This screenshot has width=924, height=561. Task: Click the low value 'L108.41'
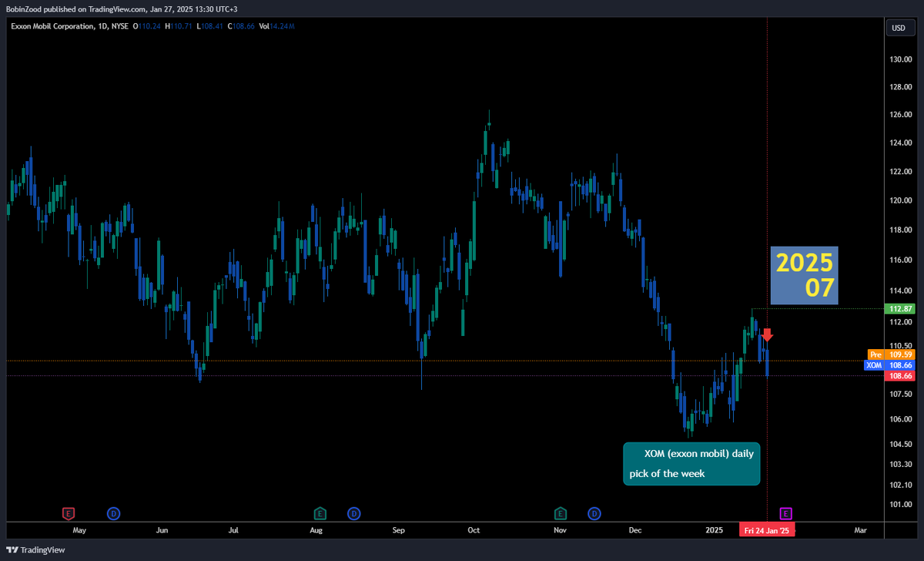click(210, 26)
